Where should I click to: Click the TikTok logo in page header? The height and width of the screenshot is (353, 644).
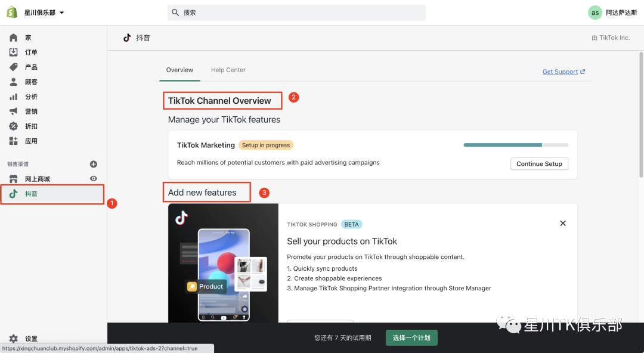[127, 38]
